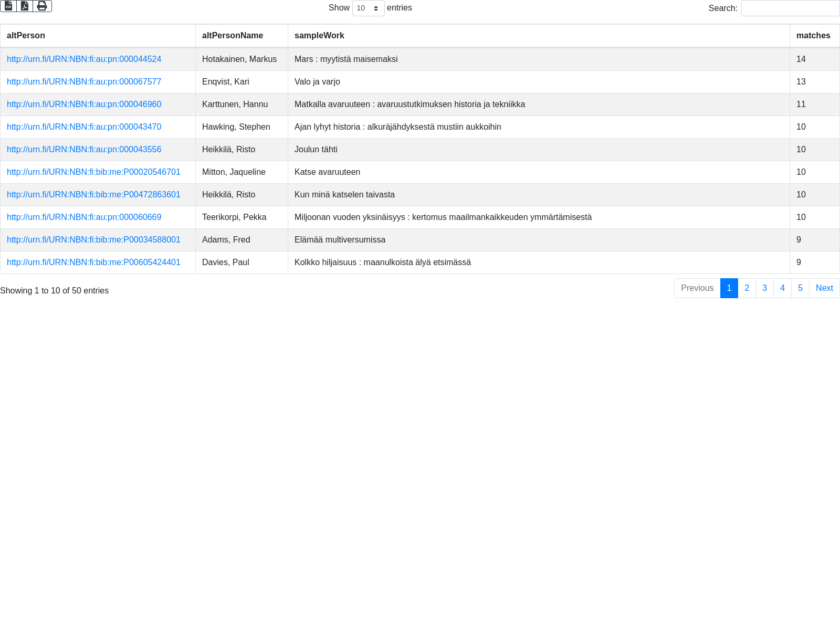This screenshot has width=840, height=630.
Task: Open URN link for Enqvist, Kari
Action: tap(84, 82)
